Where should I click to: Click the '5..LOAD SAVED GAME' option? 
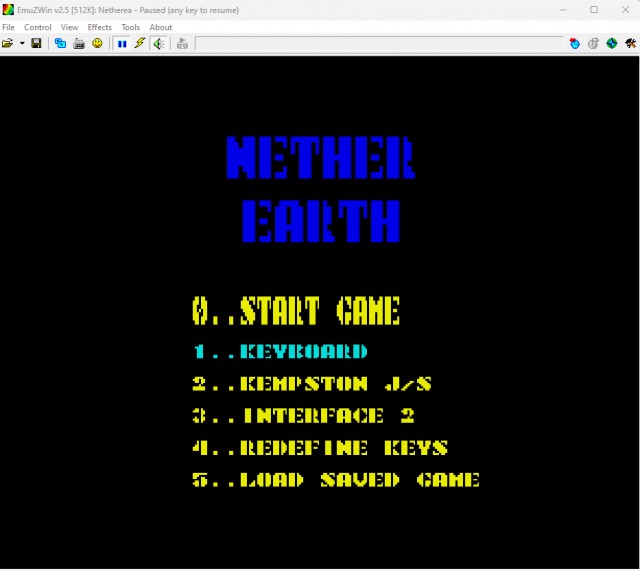pyautogui.click(x=336, y=480)
